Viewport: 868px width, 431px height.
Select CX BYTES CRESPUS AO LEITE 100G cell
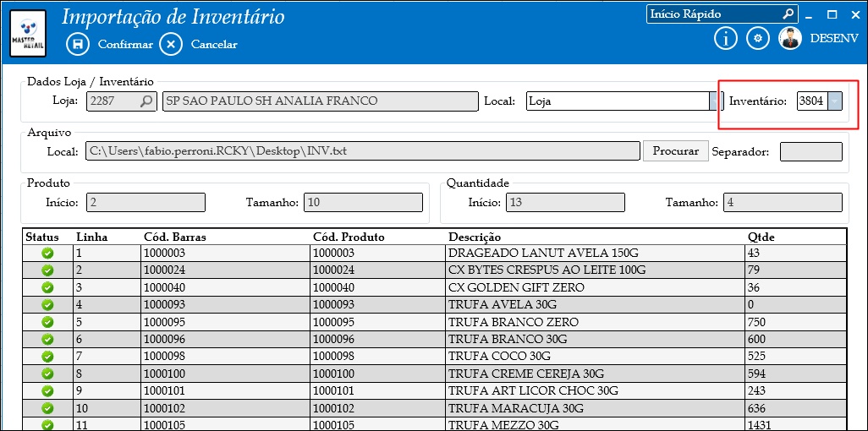click(595, 270)
